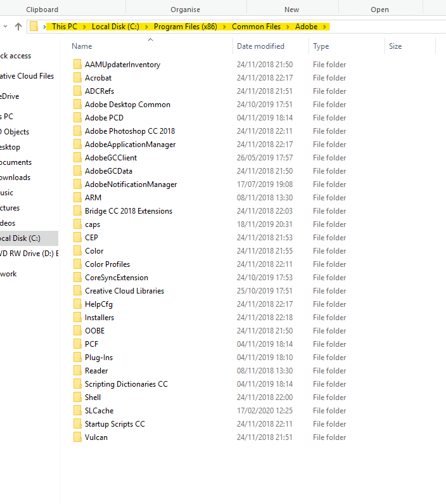Click the Color Profiles folder icon
Viewport: 446px width, 504px height.
(77, 264)
